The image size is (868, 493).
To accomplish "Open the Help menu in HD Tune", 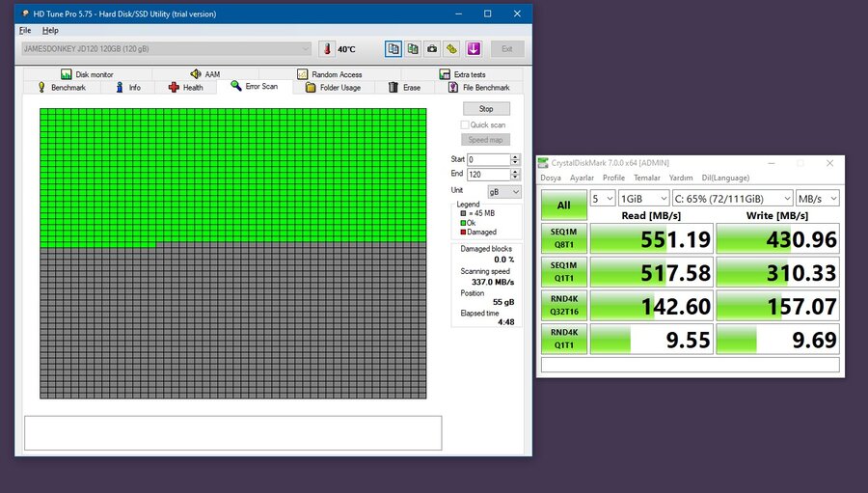I will (50, 31).
